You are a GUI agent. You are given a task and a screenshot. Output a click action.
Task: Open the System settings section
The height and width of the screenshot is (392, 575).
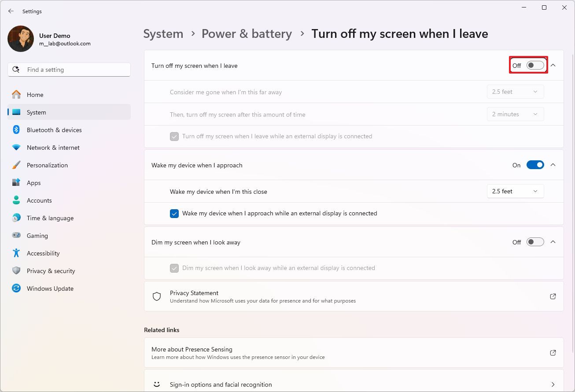pos(36,112)
